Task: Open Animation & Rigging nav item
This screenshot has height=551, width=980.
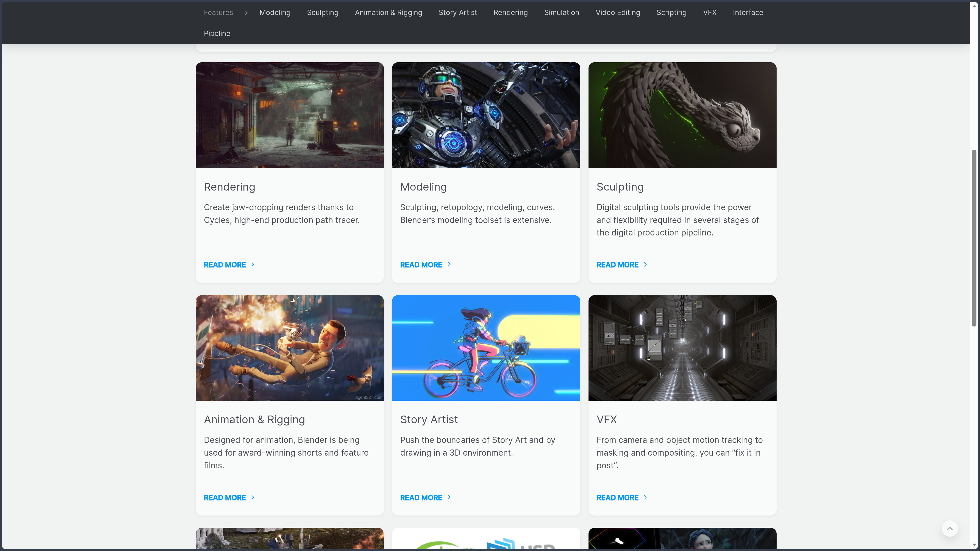Action: (388, 12)
